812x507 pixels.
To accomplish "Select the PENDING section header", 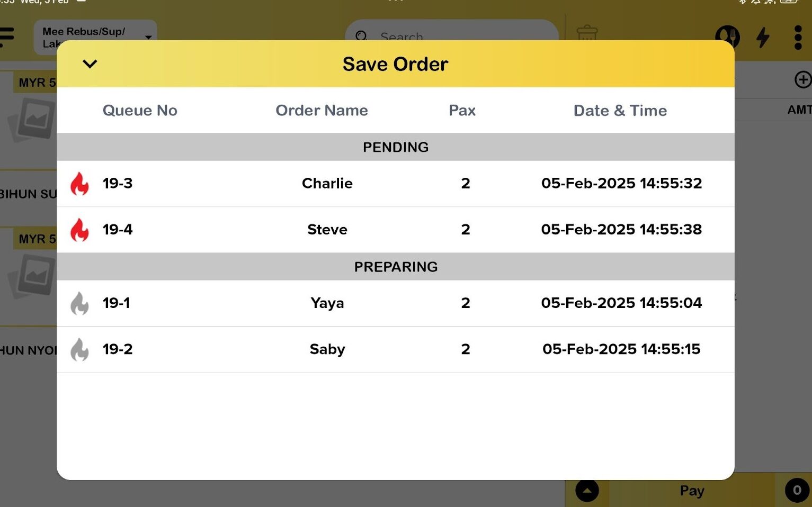I will [x=395, y=147].
